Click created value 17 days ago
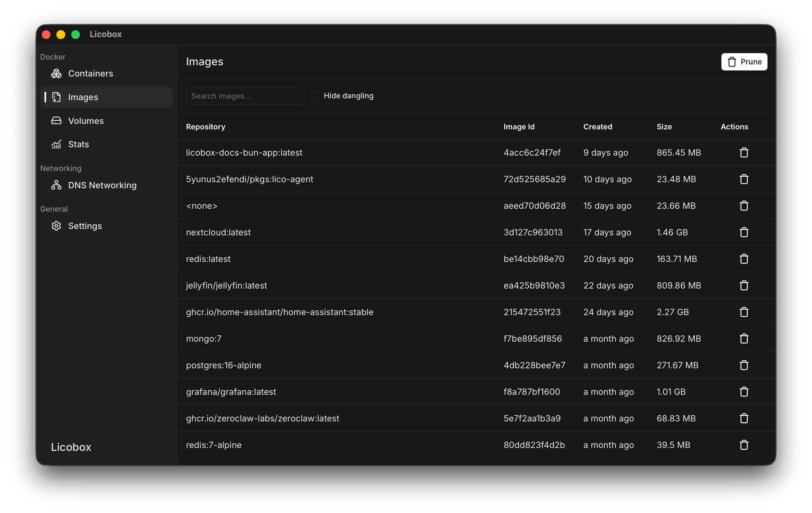Viewport: 812px width, 513px height. click(x=607, y=232)
